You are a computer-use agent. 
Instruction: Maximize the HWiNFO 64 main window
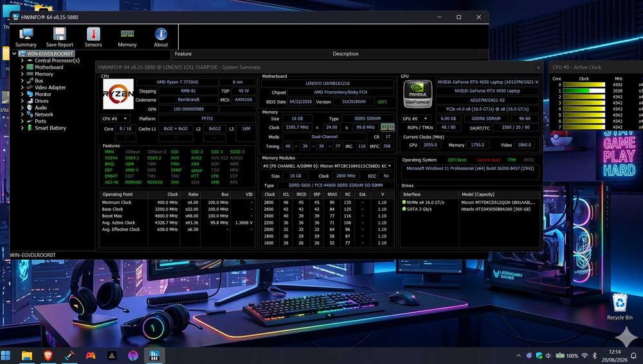[459, 17]
